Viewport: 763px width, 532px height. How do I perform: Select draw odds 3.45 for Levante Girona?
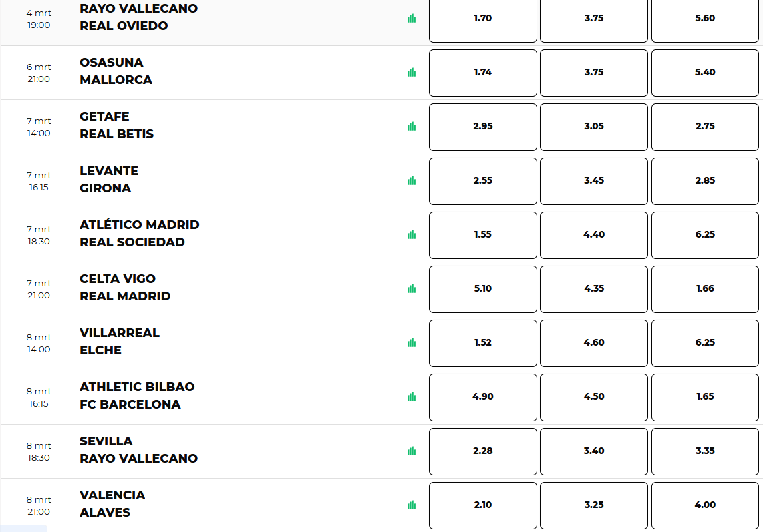593,181
